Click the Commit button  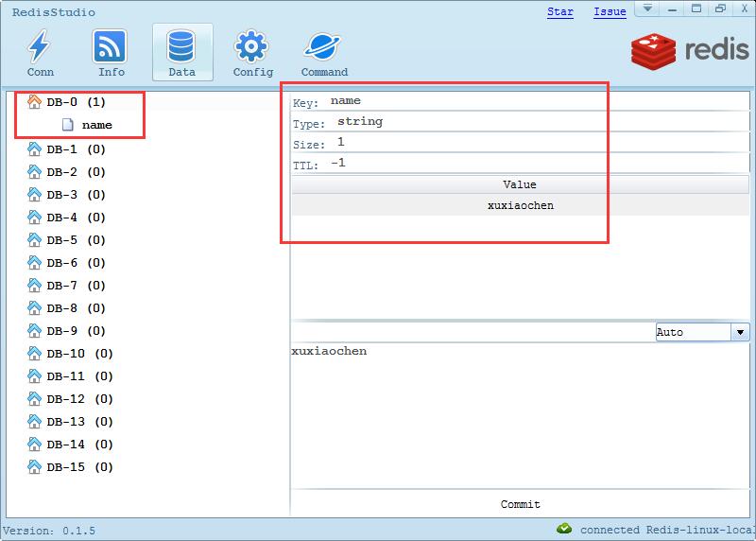[521, 504]
